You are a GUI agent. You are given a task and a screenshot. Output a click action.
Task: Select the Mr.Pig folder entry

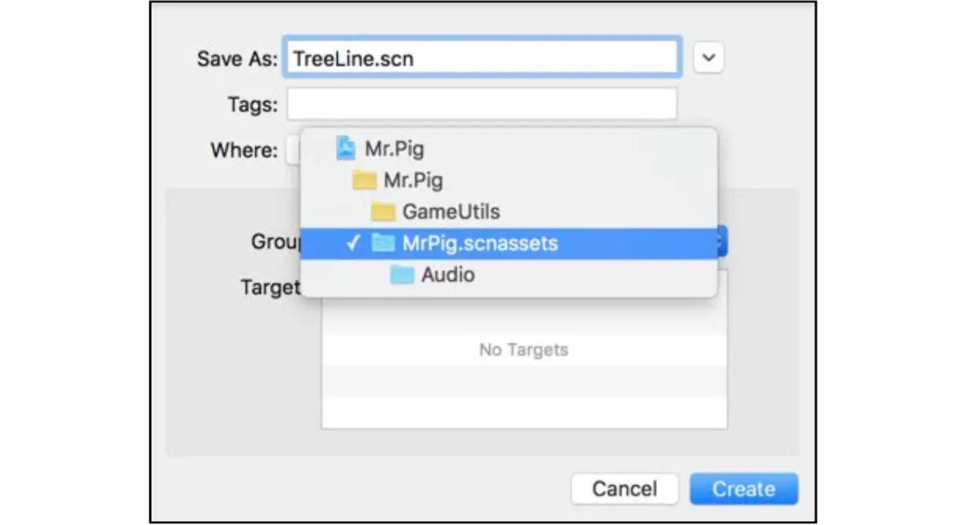click(413, 180)
